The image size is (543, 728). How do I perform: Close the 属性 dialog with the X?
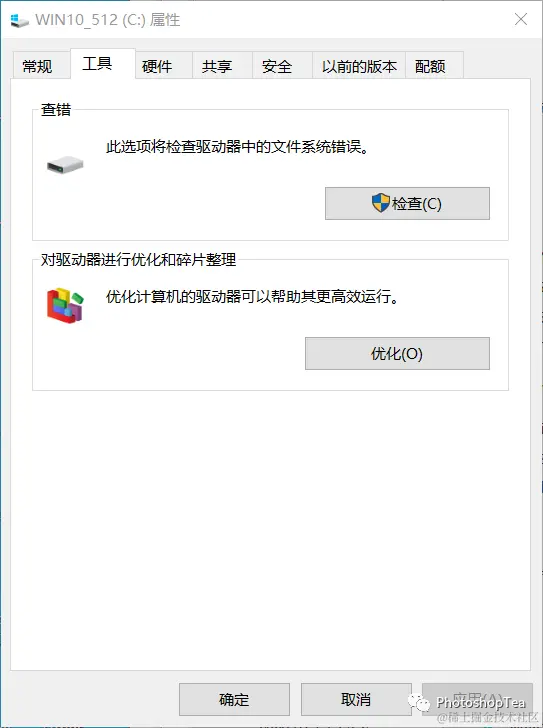click(521, 20)
